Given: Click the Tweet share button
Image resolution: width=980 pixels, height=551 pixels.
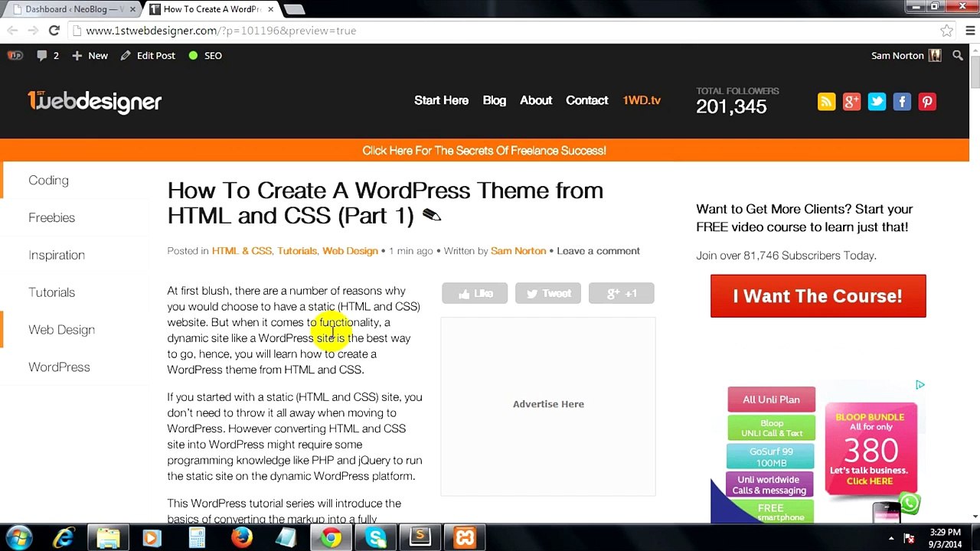Looking at the screenshot, I should (x=548, y=293).
